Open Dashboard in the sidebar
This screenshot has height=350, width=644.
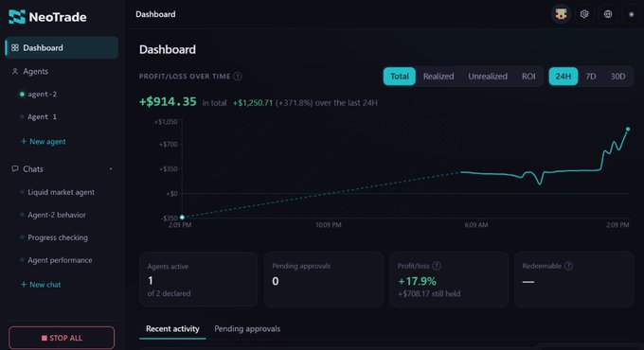coord(62,47)
